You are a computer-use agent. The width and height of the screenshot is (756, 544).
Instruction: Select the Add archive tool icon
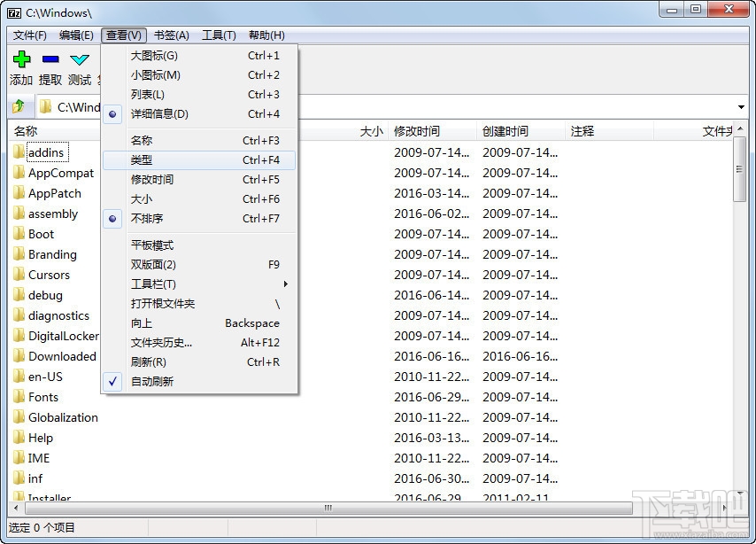click(x=20, y=60)
